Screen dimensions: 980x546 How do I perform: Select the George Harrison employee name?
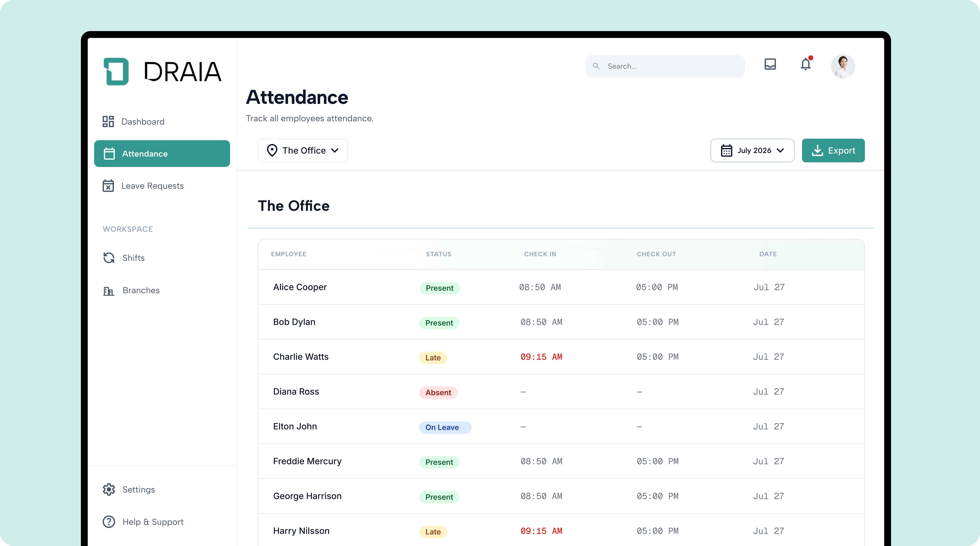click(x=307, y=496)
